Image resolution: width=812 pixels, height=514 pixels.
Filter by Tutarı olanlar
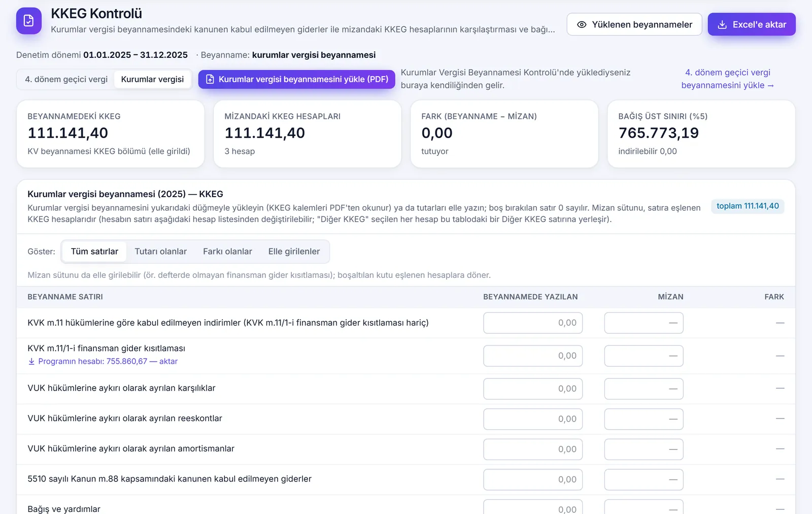click(x=161, y=251)
